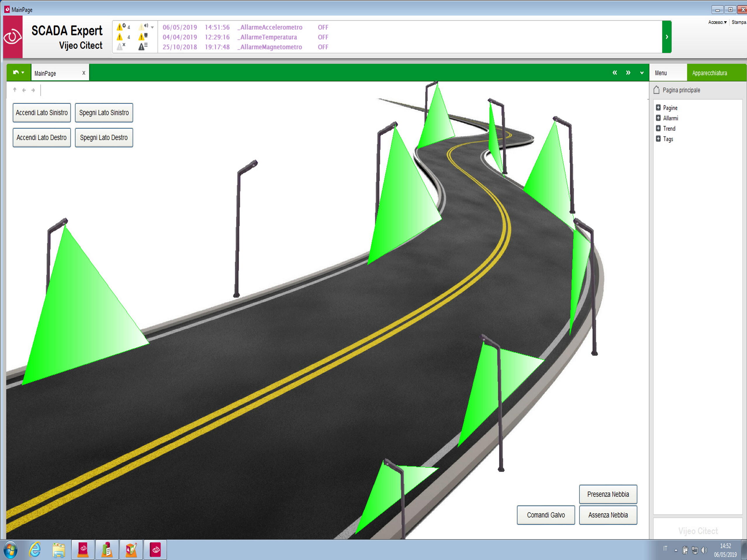The width and height of the screenshot is (747, 560).
Task: Open the Accesso dropdown menu
Action: click(x=717, y=22)
